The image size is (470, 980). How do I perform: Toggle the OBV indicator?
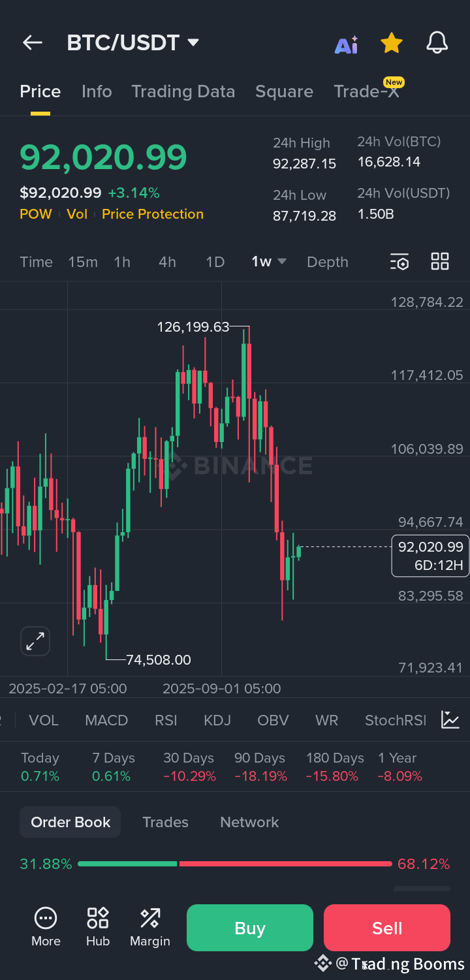pos(273,720)
